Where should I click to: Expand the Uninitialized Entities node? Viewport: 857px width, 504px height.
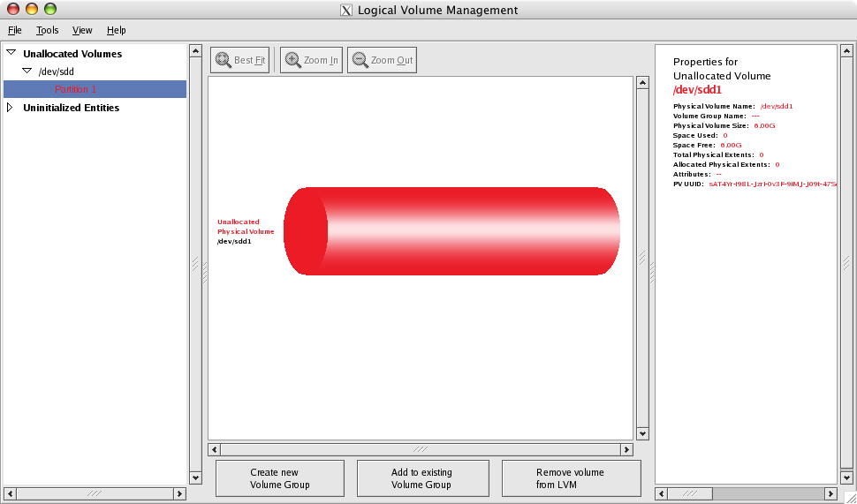click(11, 108)
